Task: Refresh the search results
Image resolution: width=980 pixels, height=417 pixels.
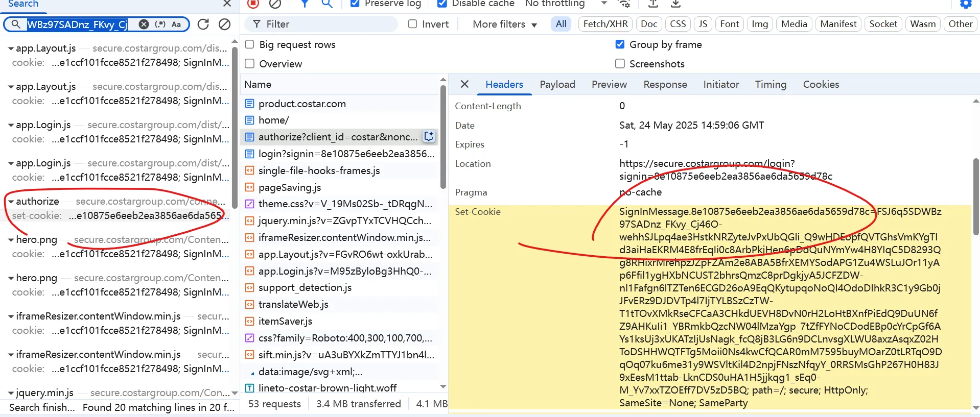Action: [x=203, y=24]
